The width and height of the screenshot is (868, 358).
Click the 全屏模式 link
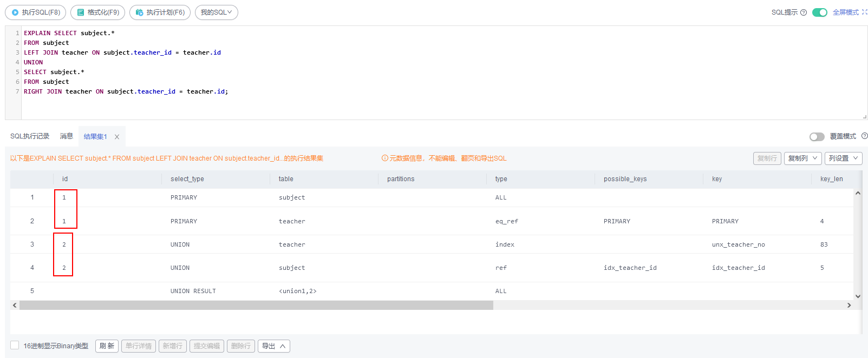[x=846, y=12]
